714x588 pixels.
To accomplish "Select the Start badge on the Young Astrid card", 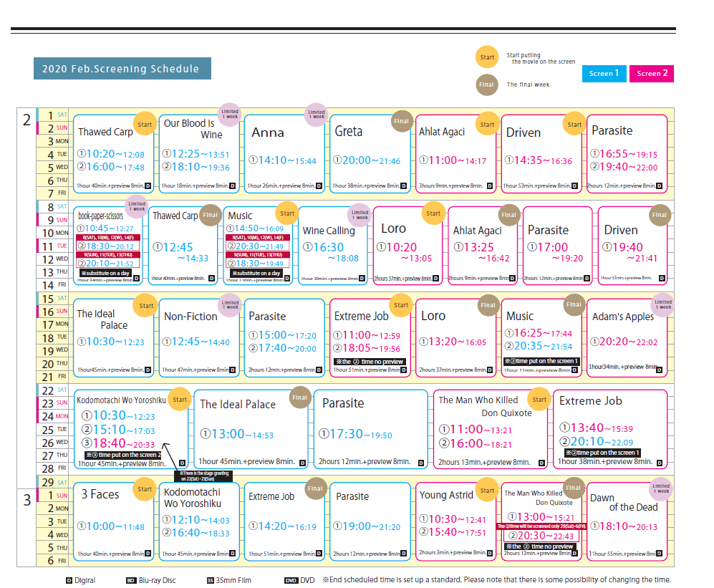I will tap(487, 491).
